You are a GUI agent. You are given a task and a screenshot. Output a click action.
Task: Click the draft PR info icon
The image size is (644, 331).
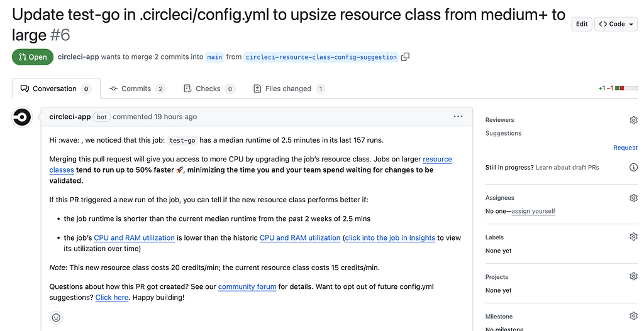pos(633,167)
